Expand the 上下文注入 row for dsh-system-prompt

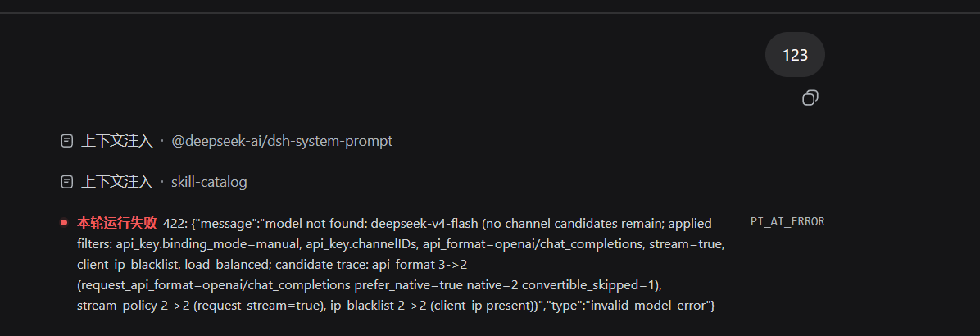(x=117, y=141)
